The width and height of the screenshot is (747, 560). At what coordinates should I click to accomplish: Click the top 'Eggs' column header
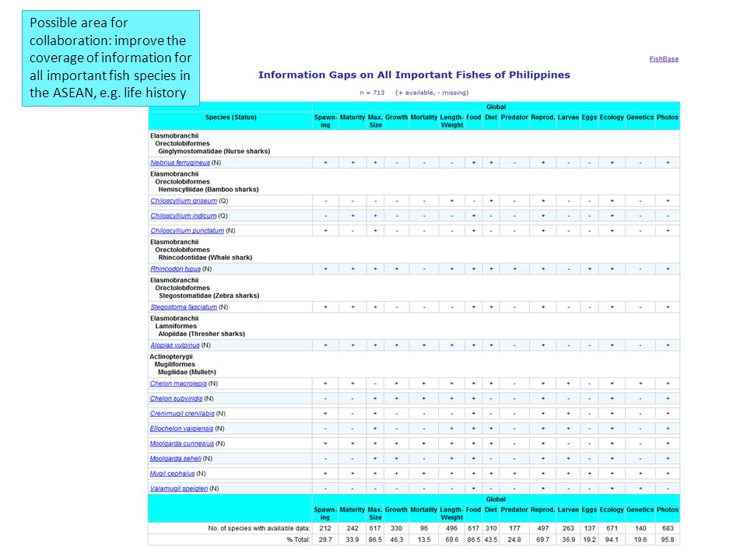point(589,117)
